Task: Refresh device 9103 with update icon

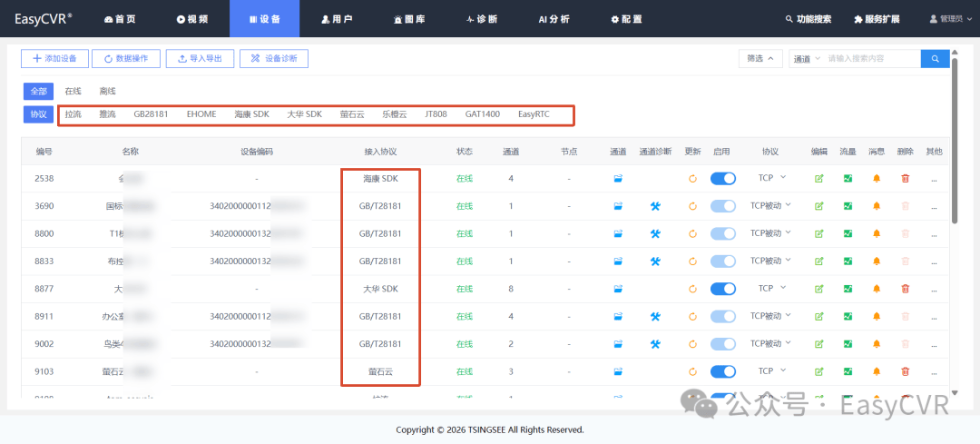Action: pos(692,371)
